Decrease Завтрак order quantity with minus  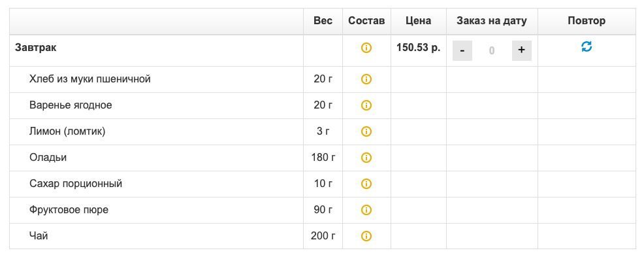click(x=462, y=50)
